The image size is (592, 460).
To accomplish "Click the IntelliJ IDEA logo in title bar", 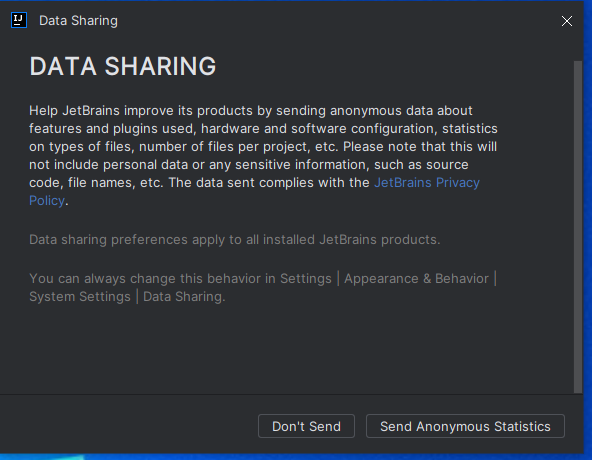I will tap(19, 20).
